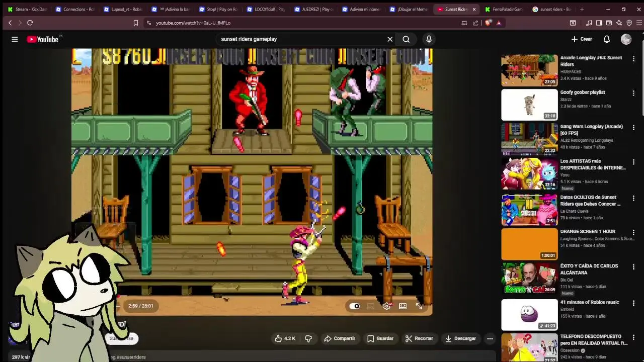Open the Brave VPN shield icon

(629, 23)
